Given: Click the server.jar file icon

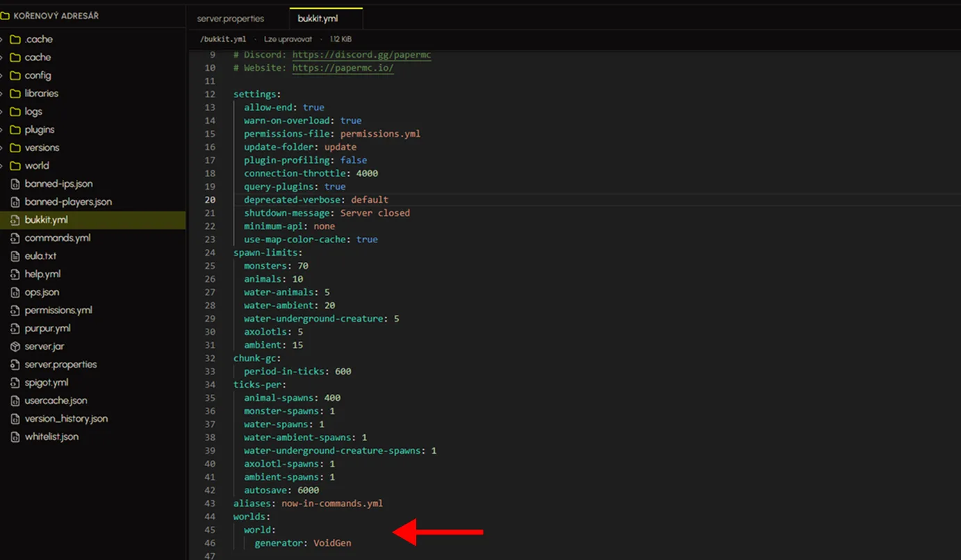Looking at the screenshot, I should pos(15,347).
